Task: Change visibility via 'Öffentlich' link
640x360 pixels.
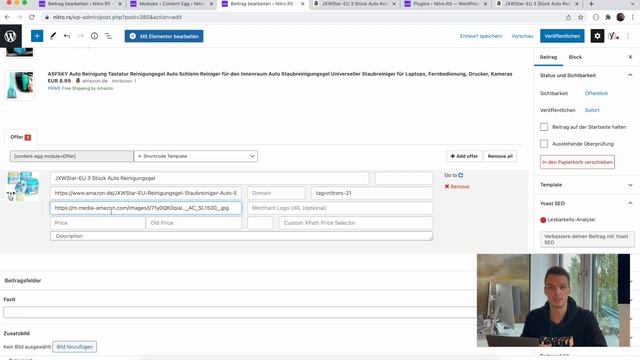Action: [x=596, y=93]
